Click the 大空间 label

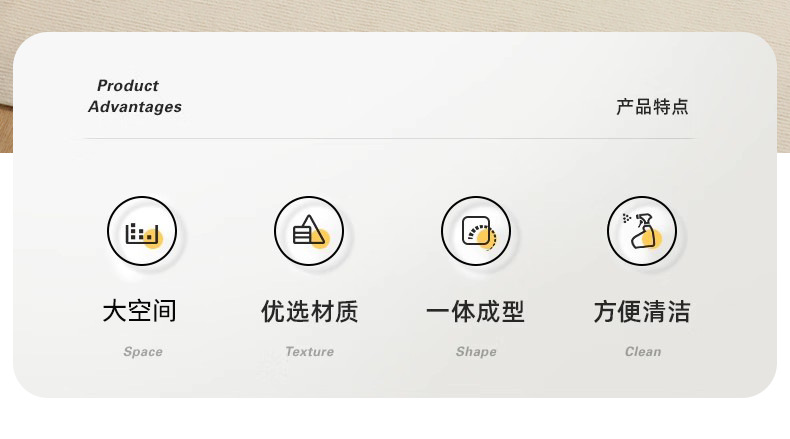tap(140, 311)
